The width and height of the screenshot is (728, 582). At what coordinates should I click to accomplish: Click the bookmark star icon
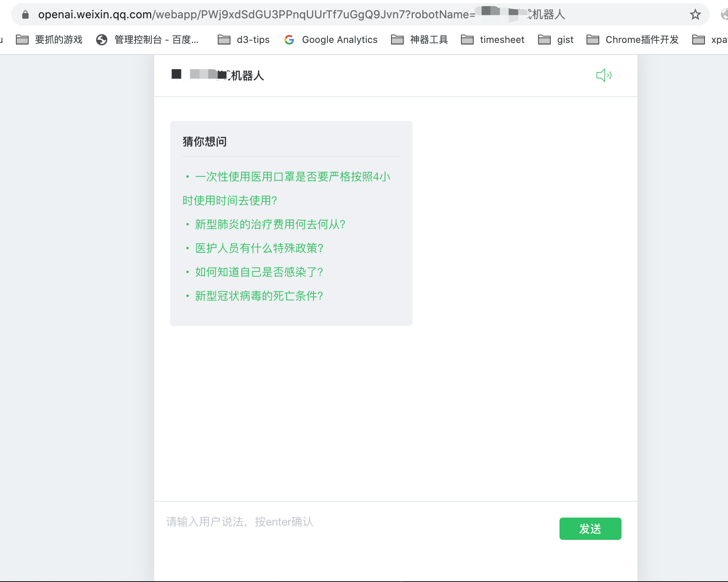point(695,15)
